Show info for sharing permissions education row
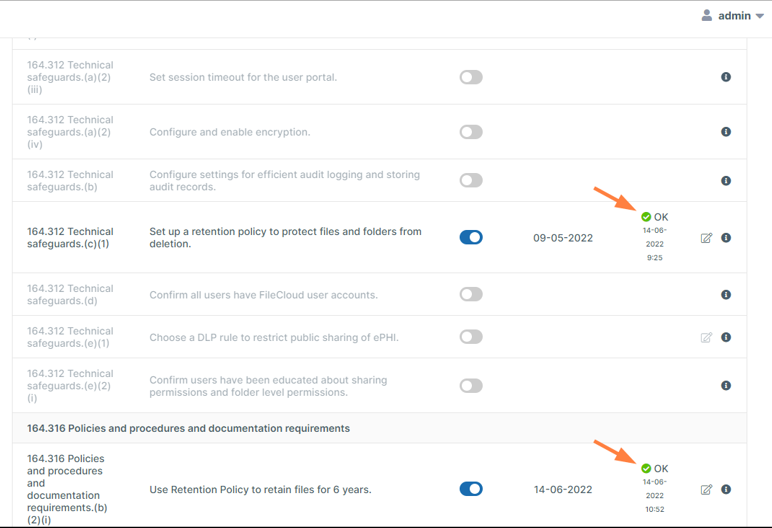The width and height of the screenshot is (772, 528). click(726, 386)
